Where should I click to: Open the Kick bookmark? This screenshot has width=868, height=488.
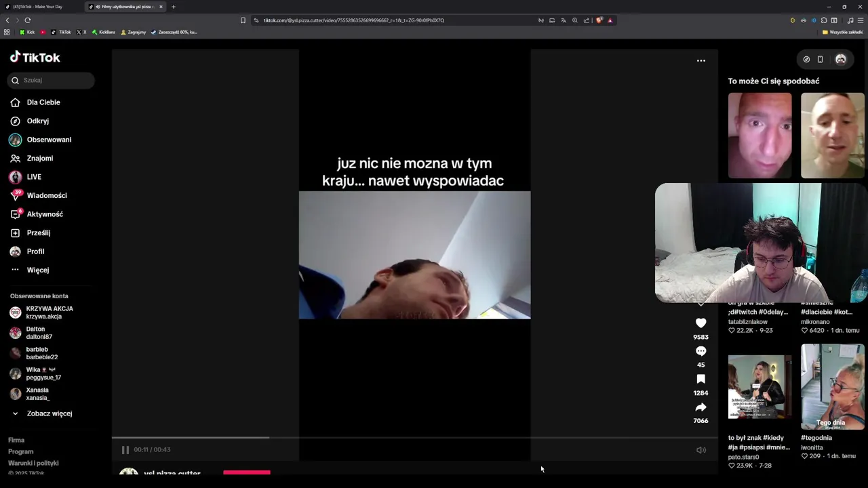27,32
